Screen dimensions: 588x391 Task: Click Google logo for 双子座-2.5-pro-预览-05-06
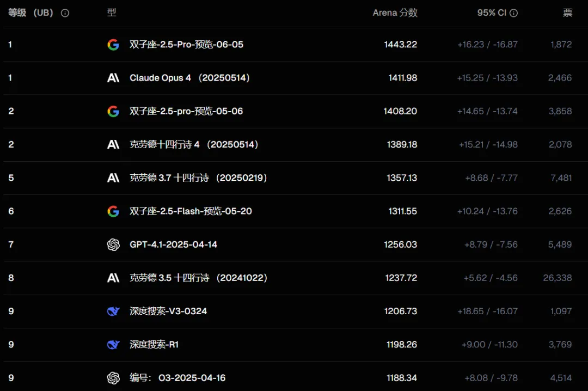pyautogui.click(x=113, y=112)
